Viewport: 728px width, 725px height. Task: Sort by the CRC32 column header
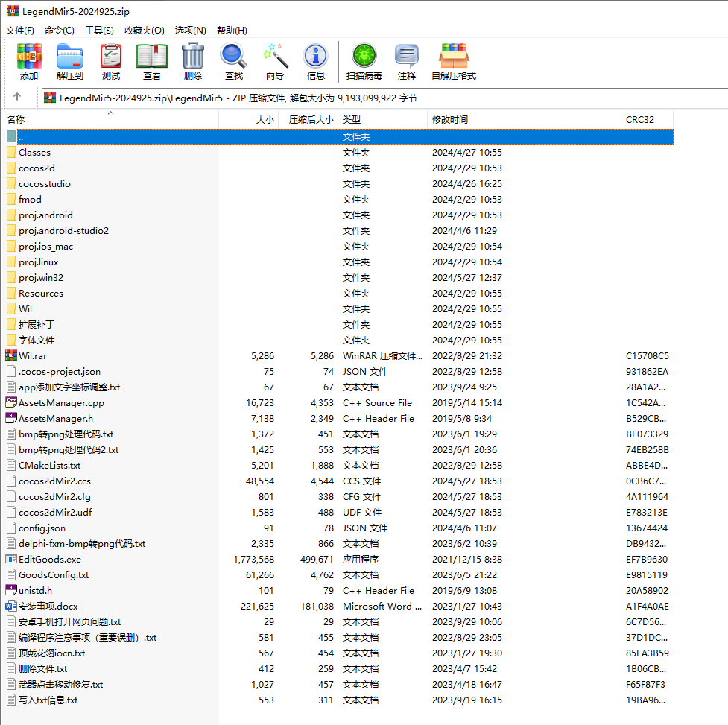647,120
